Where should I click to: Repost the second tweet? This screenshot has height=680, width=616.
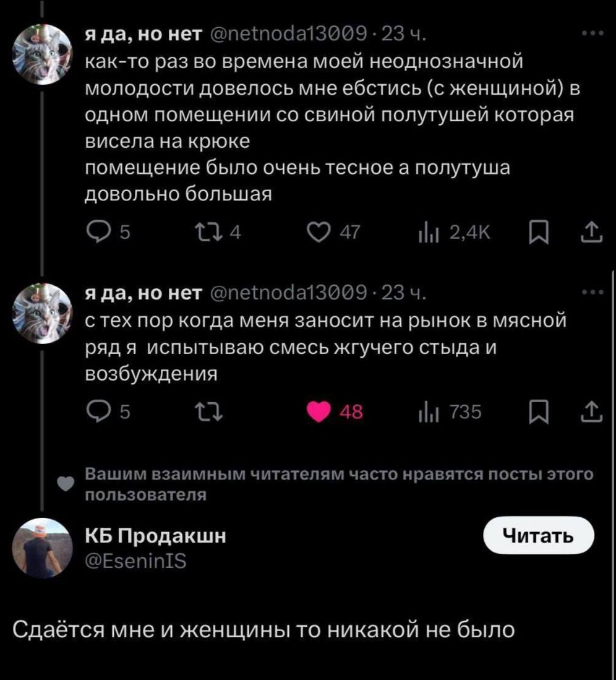pyautogui.click(x=202, y=411)
